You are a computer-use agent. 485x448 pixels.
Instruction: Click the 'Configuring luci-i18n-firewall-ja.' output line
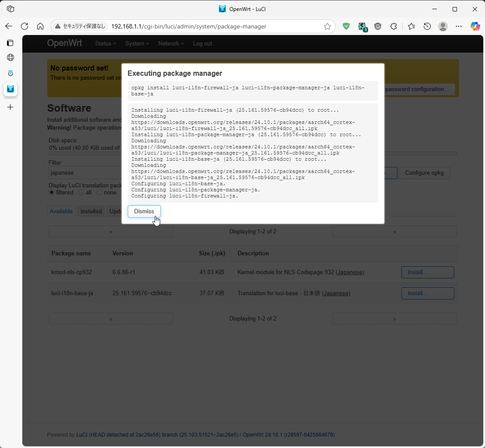(x=185, y=196)
